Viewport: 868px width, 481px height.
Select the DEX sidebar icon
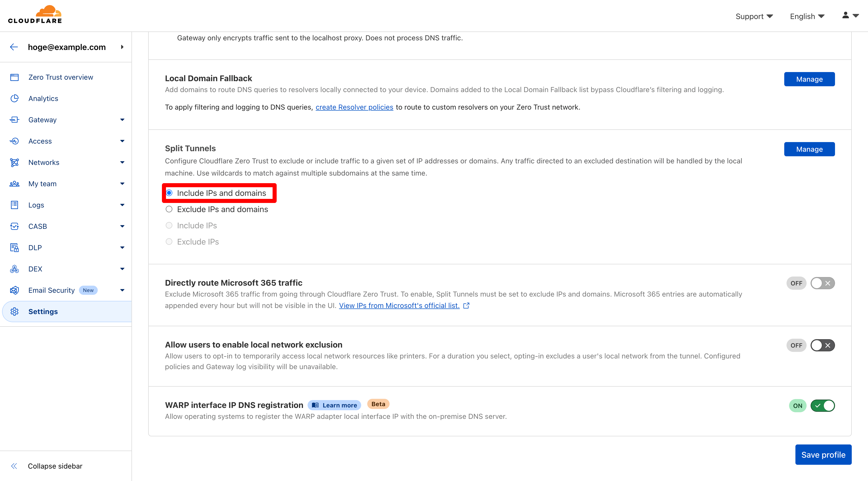point(14,269)
